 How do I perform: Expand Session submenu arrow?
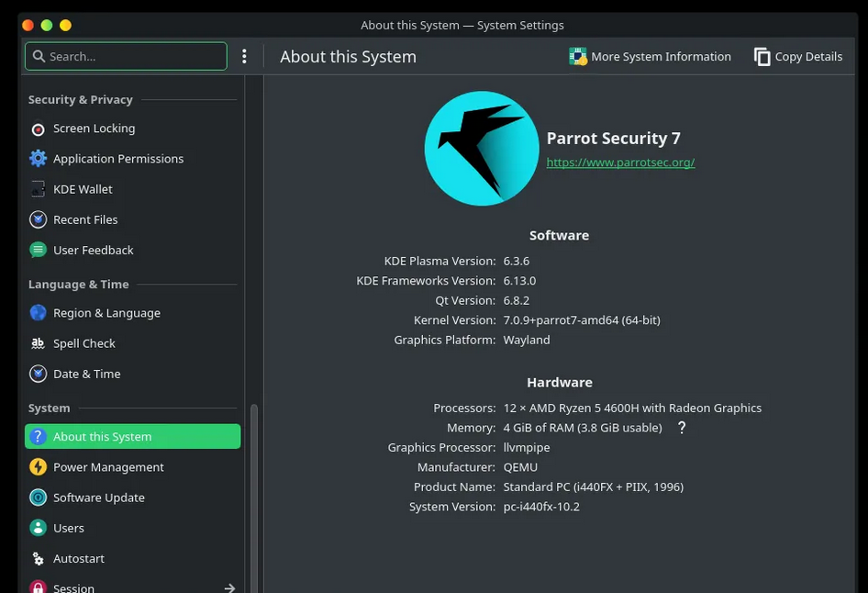pyautogui.click(x=229, y=587)
